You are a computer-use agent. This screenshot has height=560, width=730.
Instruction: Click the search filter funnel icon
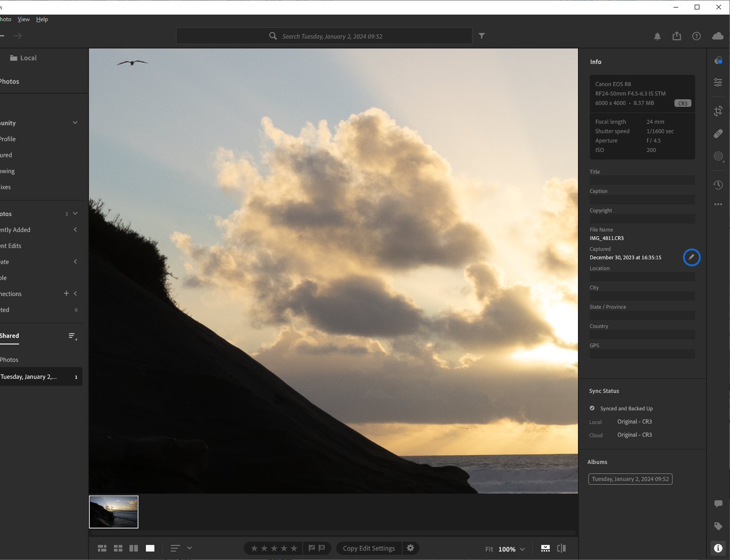[482, 36]
